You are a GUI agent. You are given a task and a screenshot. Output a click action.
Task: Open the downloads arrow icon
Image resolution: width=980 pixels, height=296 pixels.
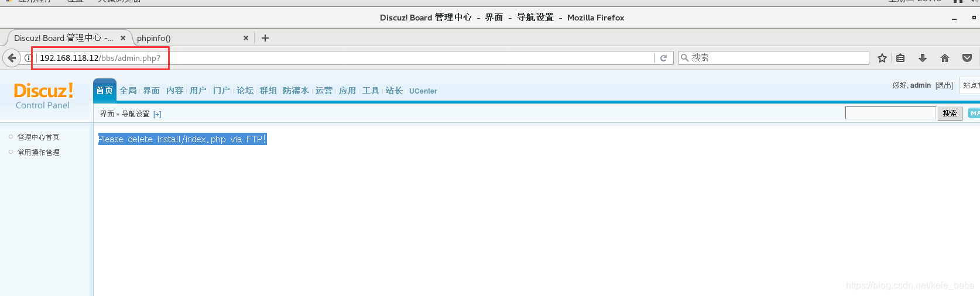pyautogui.click(x=923, y=58)
